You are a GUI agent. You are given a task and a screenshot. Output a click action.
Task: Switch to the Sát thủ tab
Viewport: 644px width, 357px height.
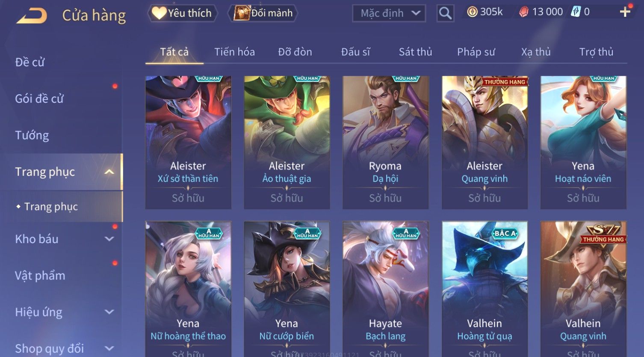tap(415, 52)
